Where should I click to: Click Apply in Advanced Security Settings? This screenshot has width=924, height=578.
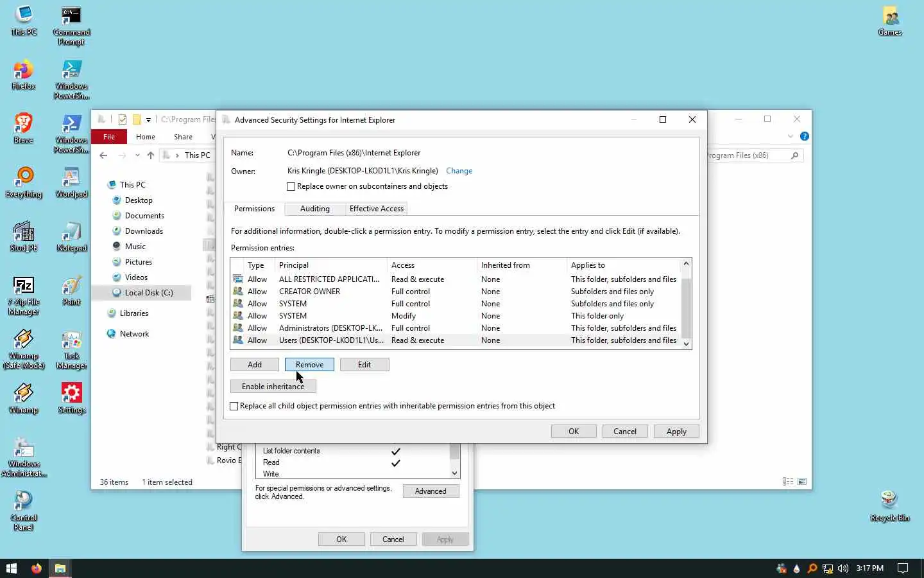(x=676, y=432)
